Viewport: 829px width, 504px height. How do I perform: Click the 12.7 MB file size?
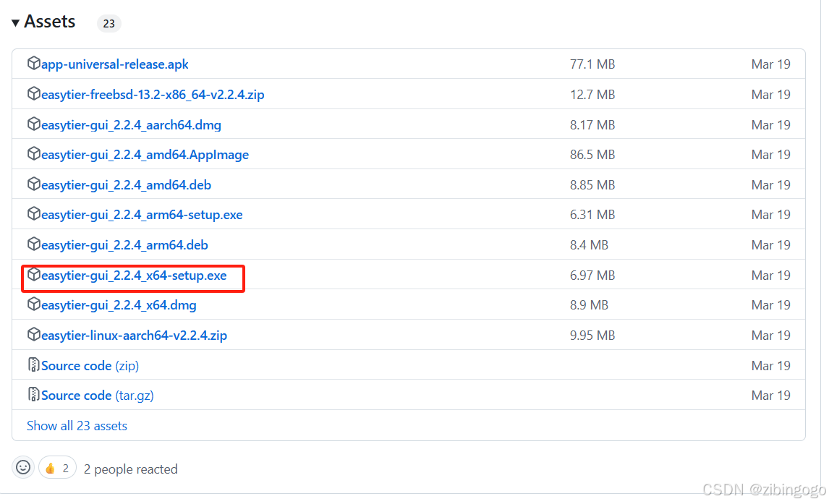(592, 95)
